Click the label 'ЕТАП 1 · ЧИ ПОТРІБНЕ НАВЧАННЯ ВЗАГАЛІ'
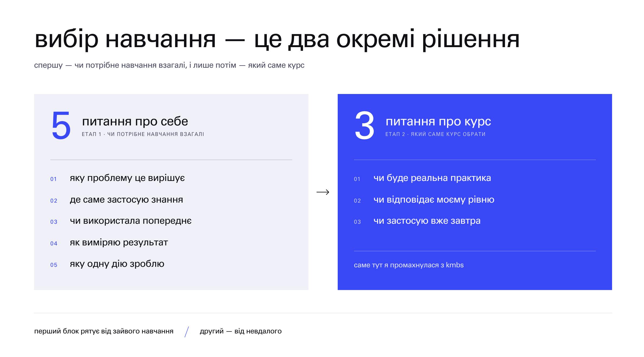Viewport: 644px width, 357px height. 143,134
